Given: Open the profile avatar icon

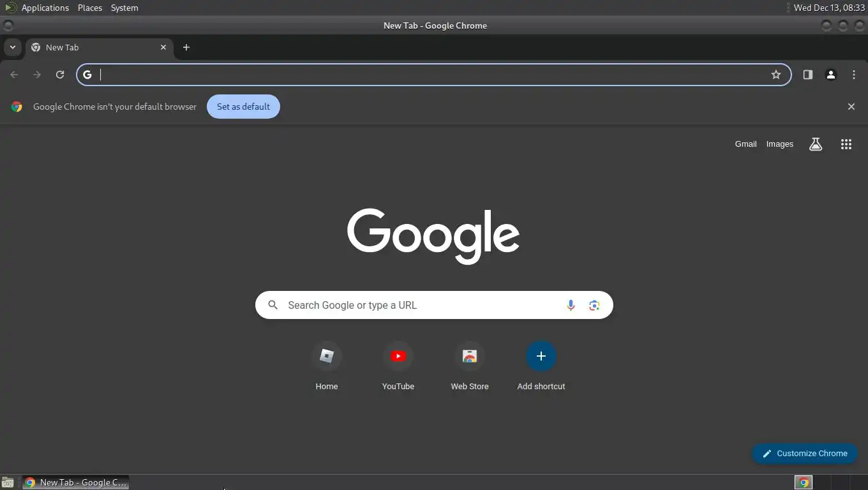Looking at the screenshot, I should point(831,75).
